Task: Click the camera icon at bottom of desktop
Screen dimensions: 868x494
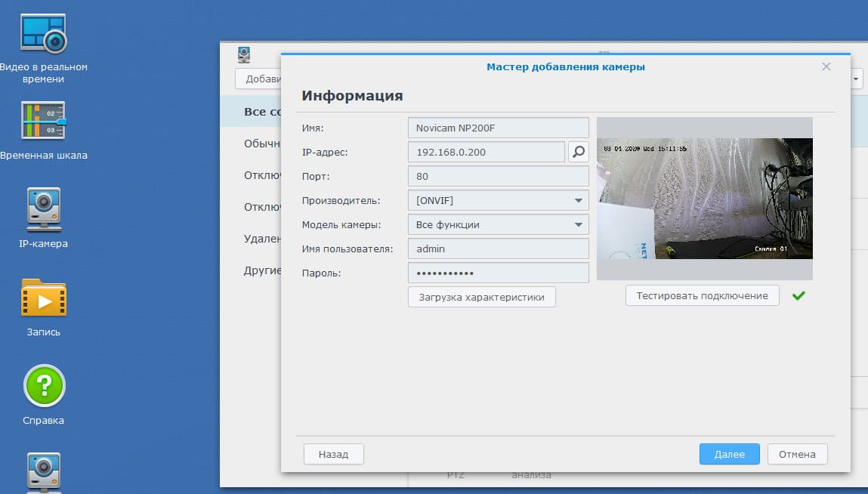Action: click(x=44, y=472)
